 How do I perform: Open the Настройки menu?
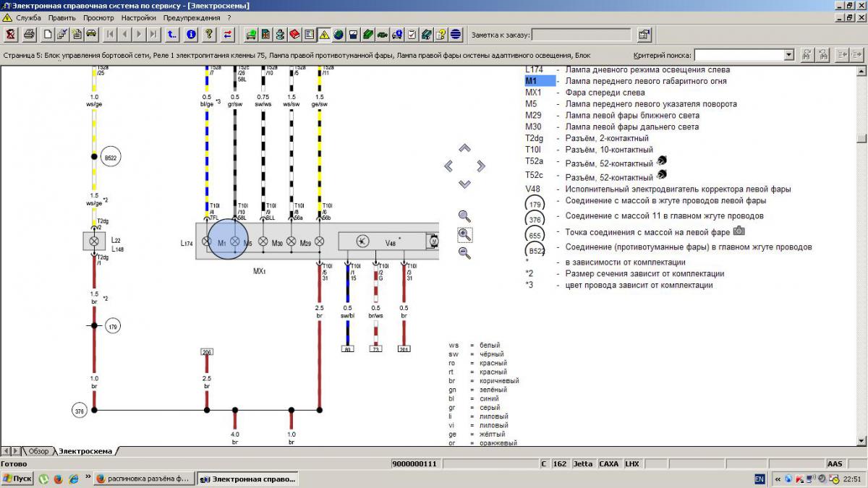(x=139, y=17)
